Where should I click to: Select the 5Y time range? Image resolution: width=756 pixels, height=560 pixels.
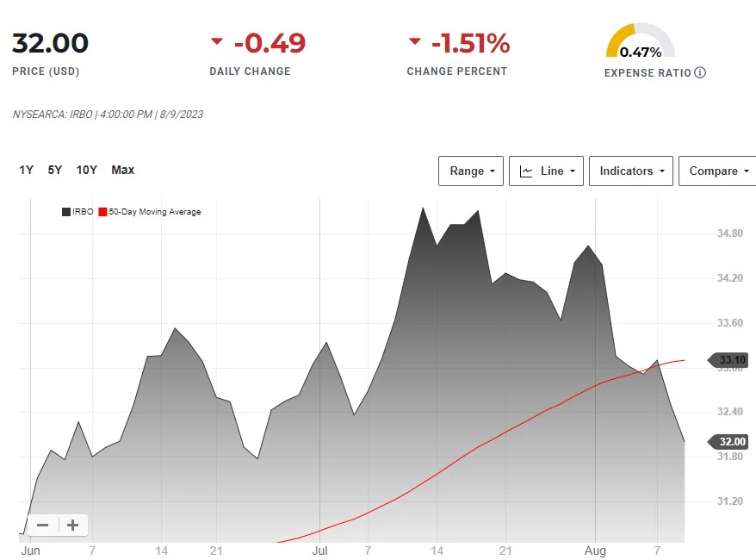click(55, 170)
